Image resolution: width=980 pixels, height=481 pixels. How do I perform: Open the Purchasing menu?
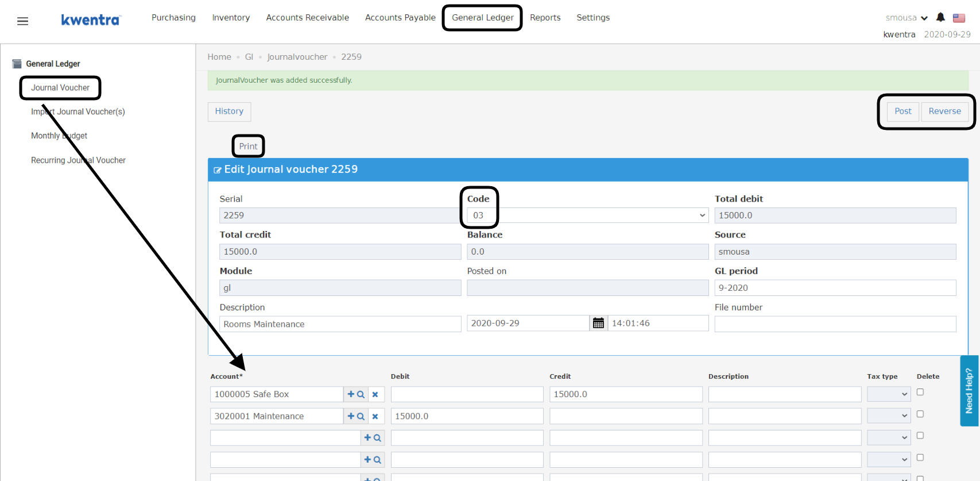click(x=173, y=18)
